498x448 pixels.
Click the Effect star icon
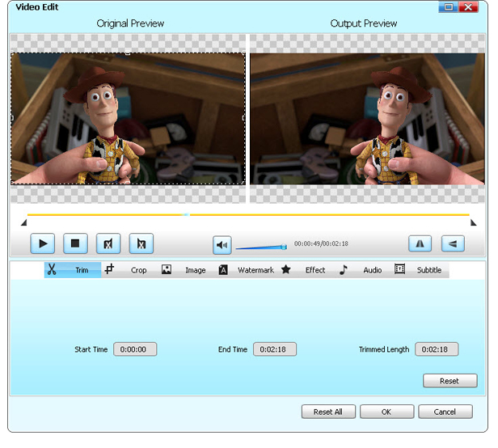[x=286, y=269]
